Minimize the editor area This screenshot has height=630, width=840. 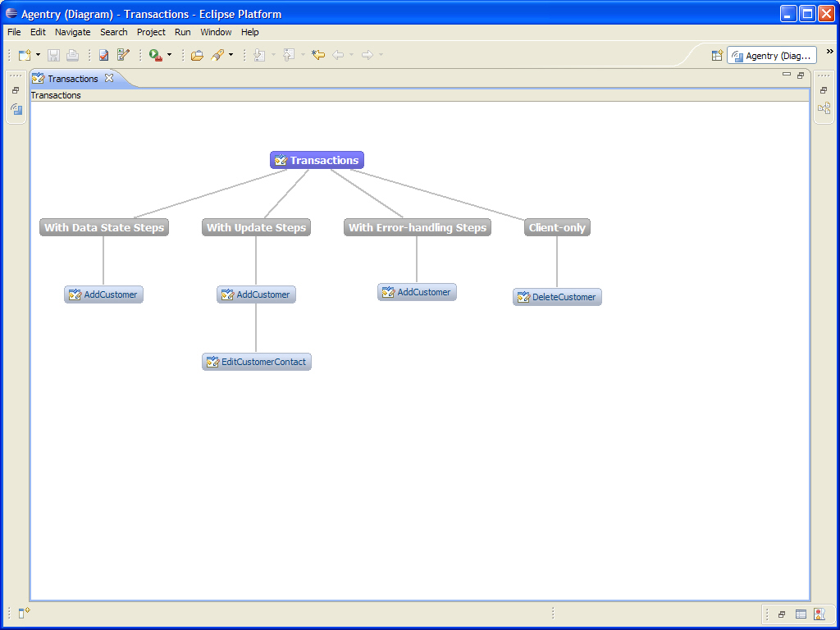[x=787, y=75]
